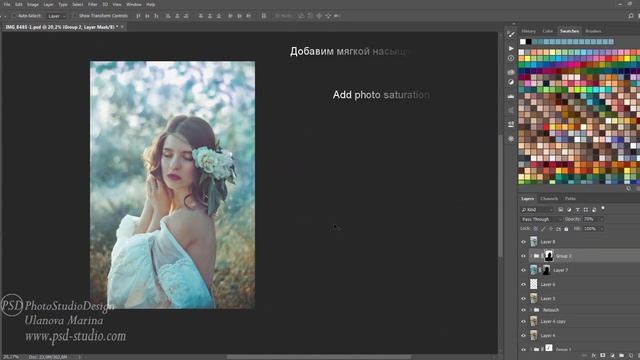Select Layer 6 thumbnail
Viewport: 640px width, 360px height.
[x=533, y=284]
